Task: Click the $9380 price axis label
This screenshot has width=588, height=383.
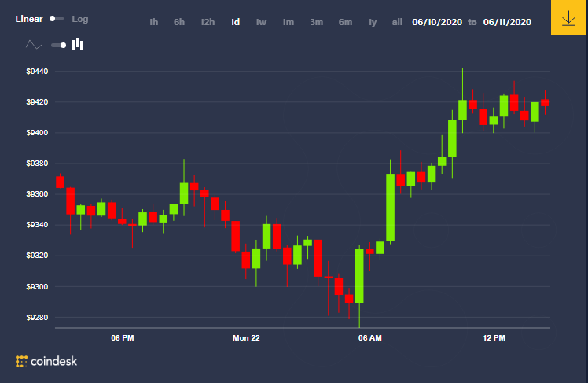Action: point(37,164)
